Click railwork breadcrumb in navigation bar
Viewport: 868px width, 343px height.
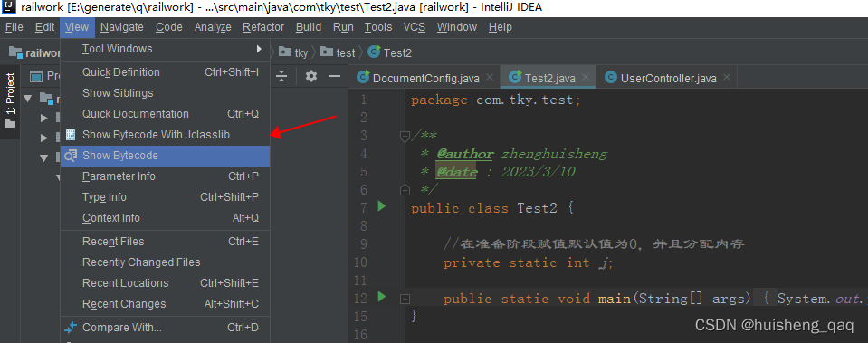click(35, 52)
